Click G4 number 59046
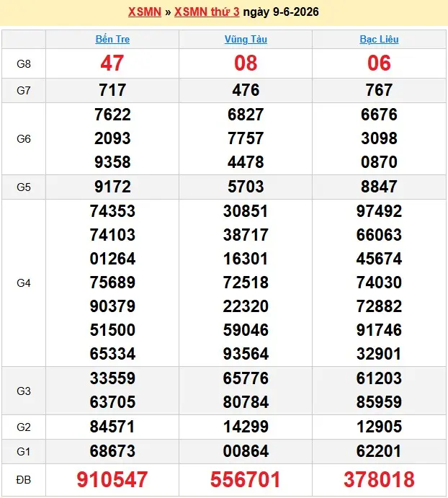 (246, 329)
